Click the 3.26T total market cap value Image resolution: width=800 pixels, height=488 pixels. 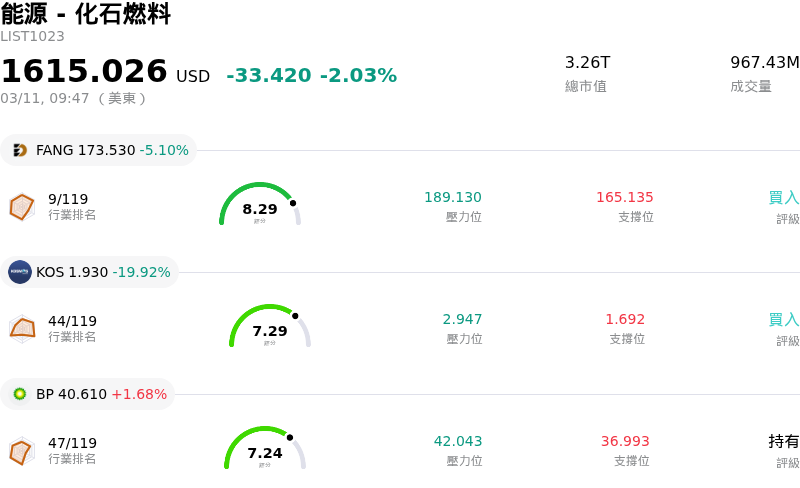(587, 62)
